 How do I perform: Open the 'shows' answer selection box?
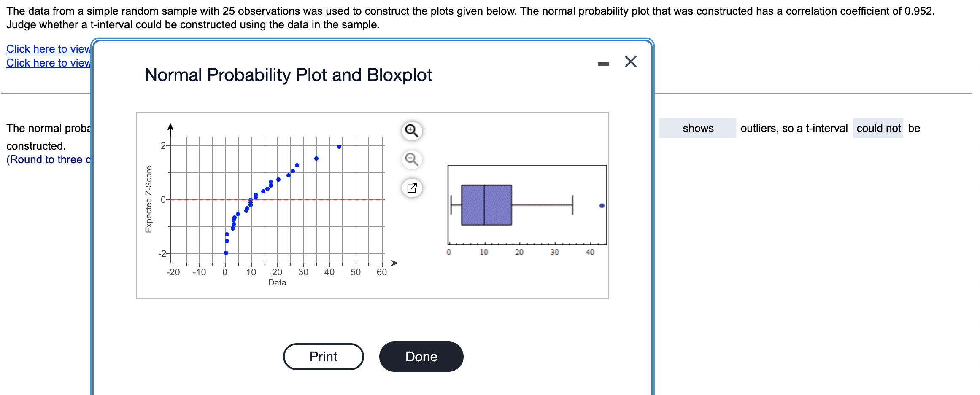697,129
